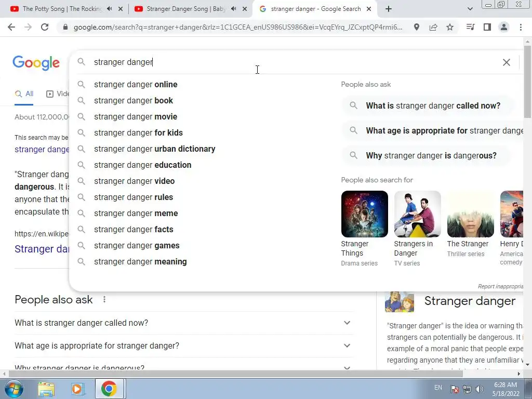Bookmark this page with the star icon

point(450,27)
